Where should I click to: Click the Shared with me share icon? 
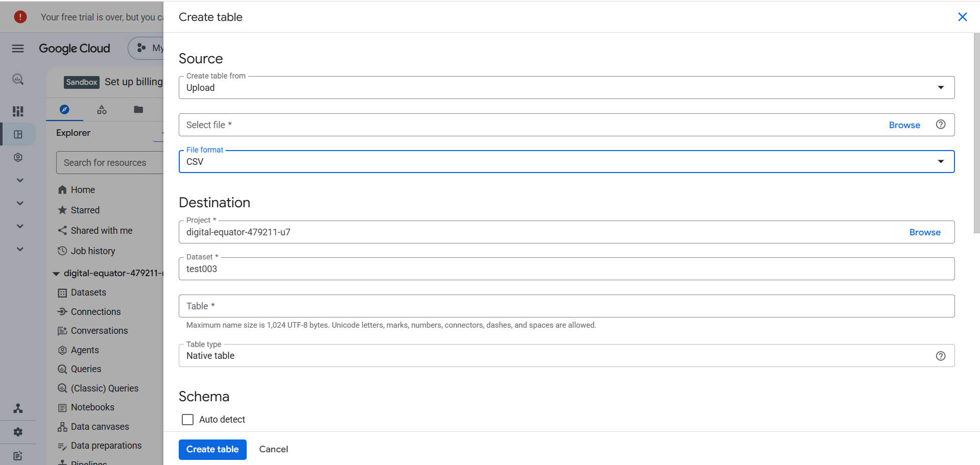[x=62, y=230]
